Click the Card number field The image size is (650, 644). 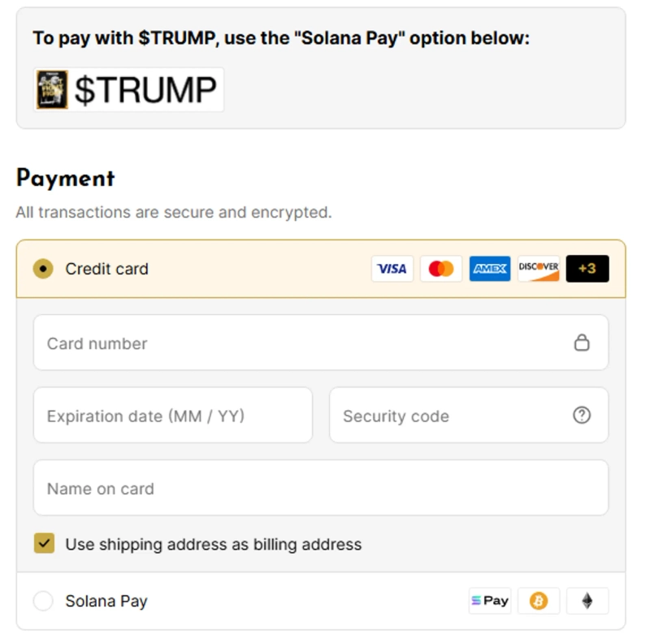(301, 343)
